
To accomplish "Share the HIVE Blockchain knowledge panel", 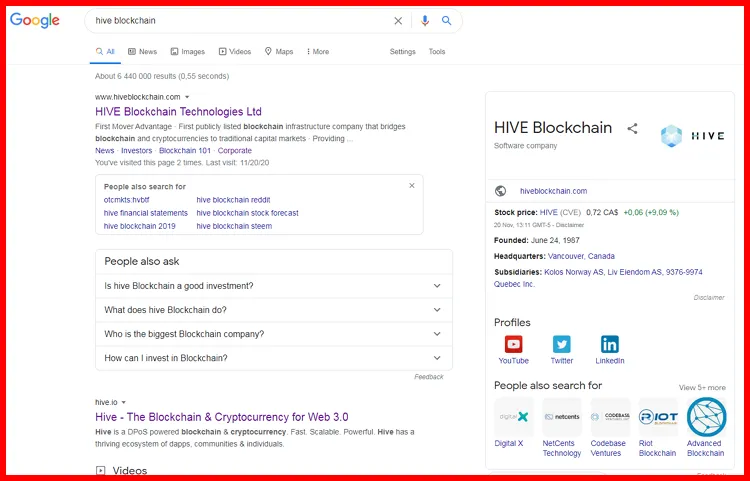I will coord(632,128).
